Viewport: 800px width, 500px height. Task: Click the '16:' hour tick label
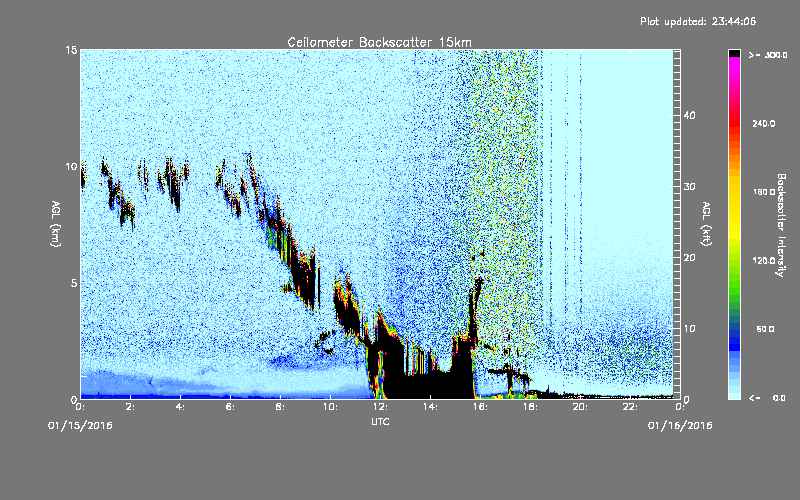click(x=481, y=407)
